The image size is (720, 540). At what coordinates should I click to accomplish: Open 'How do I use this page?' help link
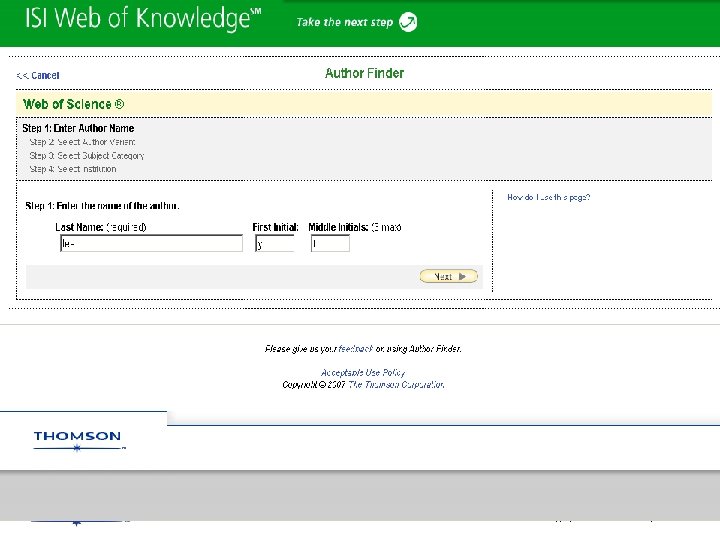549,197
